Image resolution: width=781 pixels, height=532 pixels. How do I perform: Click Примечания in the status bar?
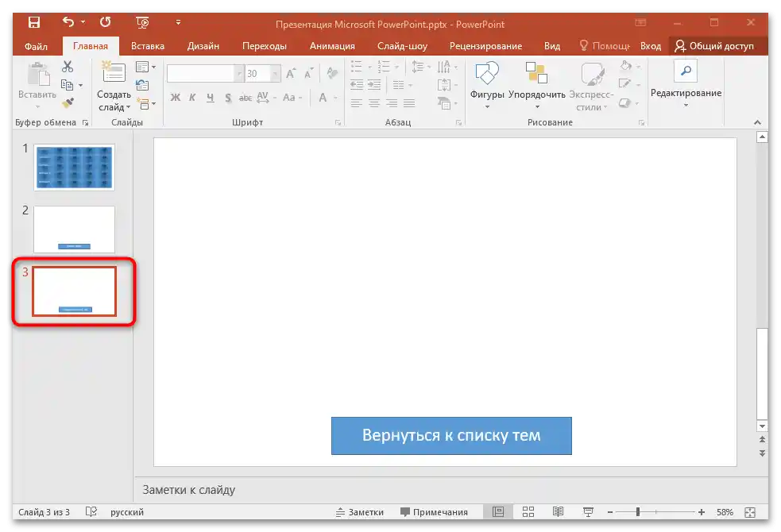[433, 511]
